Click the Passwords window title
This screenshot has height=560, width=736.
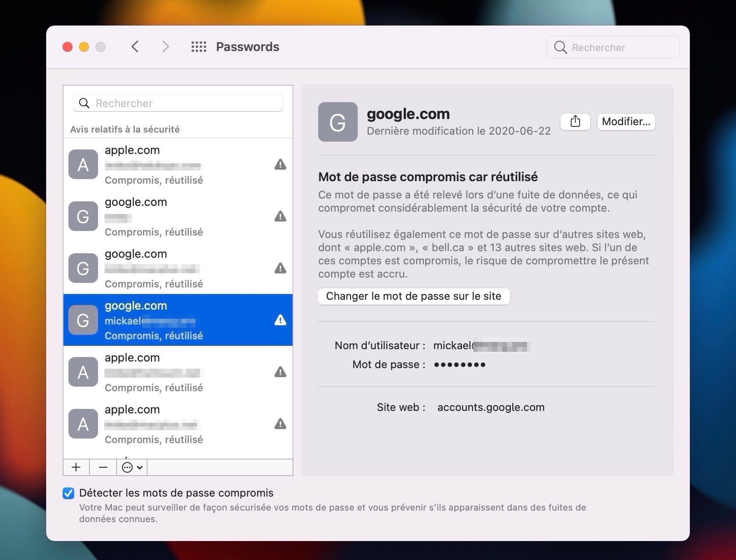tap(248, 47)
